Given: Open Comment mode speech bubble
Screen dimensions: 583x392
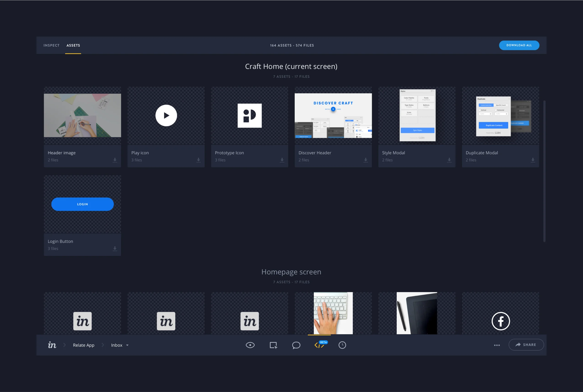Looking at the screenshot, I should tap(296, 345).
